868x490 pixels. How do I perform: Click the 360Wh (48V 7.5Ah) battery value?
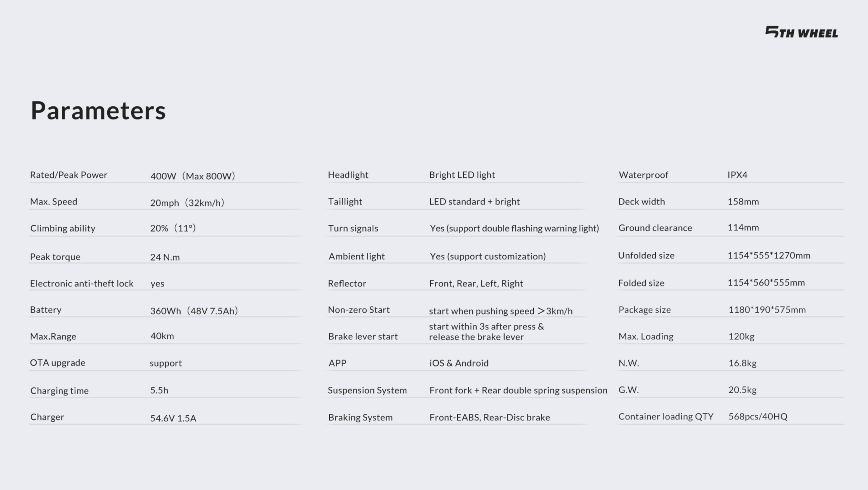194,311
